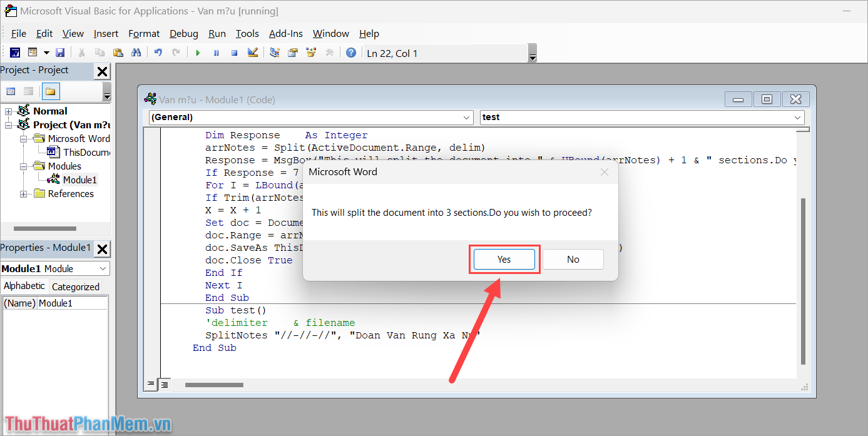Open the Object Browser icon
This screenshot has width=868, height=436.
click(x=310, y=53)
